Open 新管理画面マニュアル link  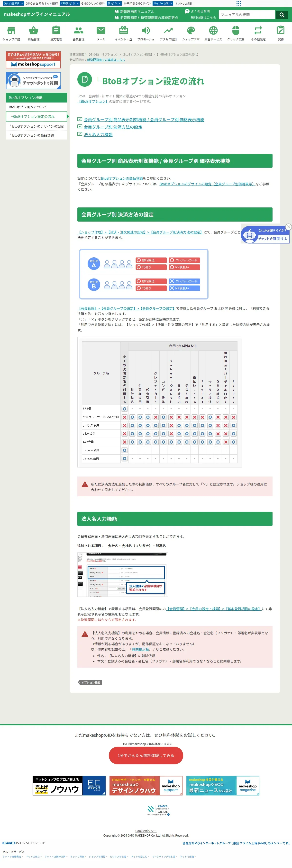point(137,11)
